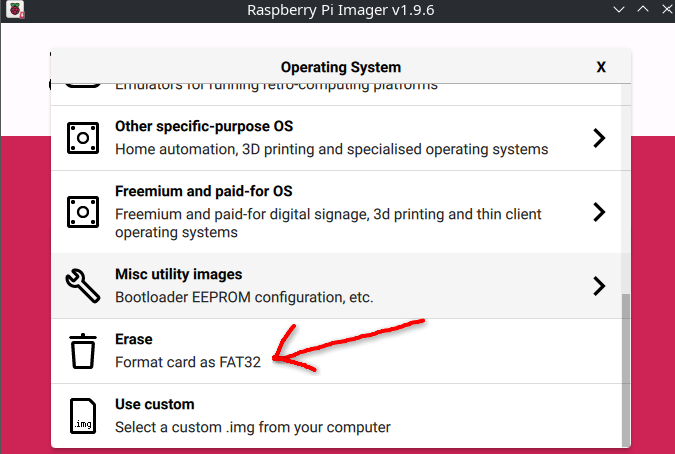Expand Freemium and paid-for OS chevron
675x454 pixels.
(x=599, y=212)
